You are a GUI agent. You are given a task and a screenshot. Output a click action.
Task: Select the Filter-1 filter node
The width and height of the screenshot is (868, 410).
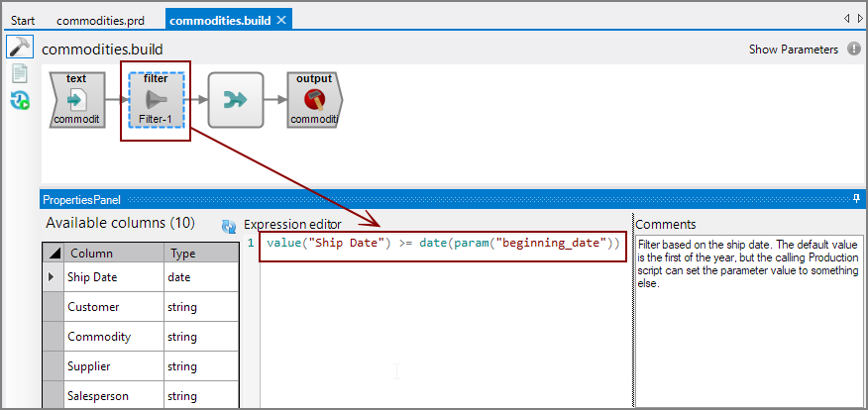156,100
